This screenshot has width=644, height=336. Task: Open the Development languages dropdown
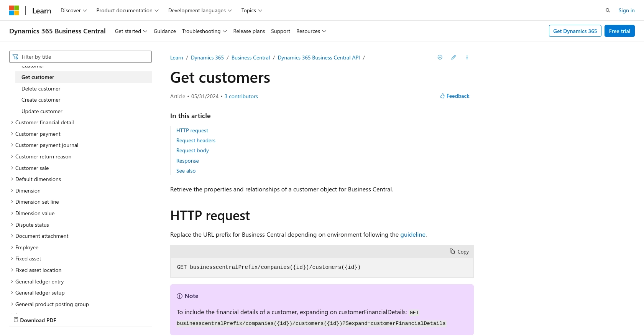tap(200, 10)
